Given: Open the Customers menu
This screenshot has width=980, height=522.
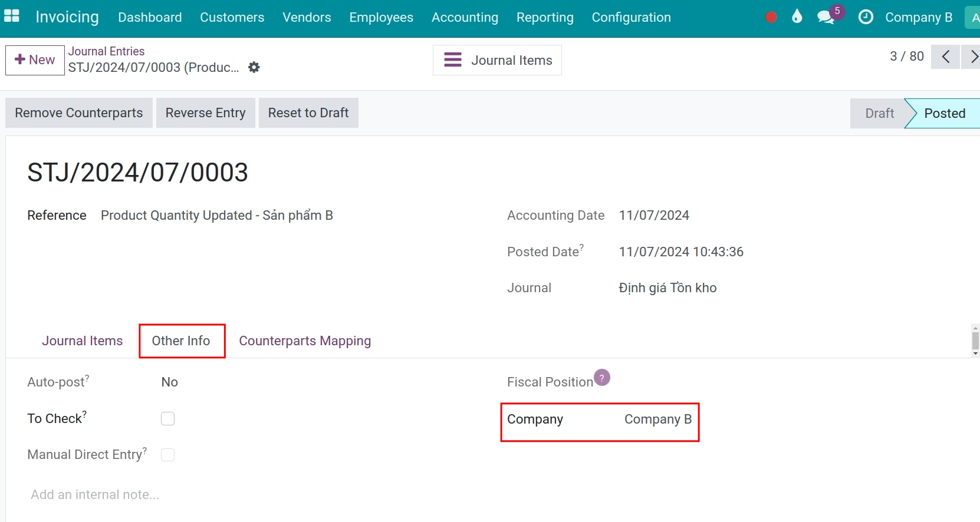Looking at the screenshot, I should [x=232, y=17].
